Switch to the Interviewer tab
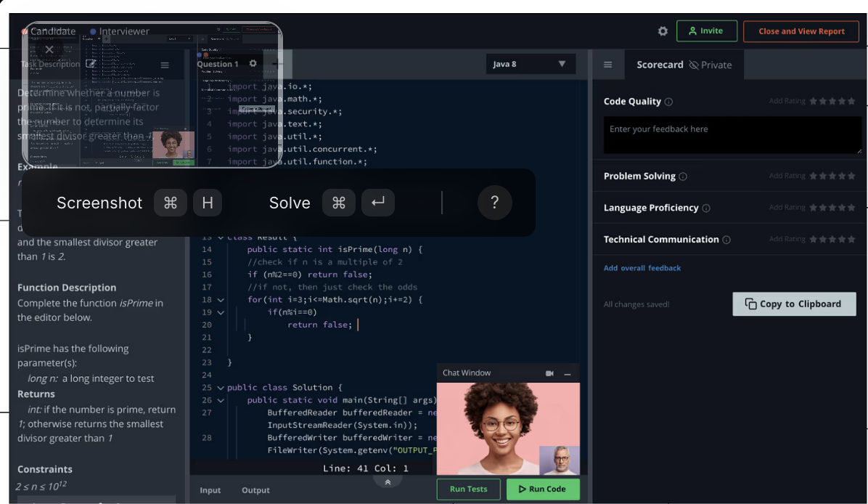The width and height of the screenshot is (868, 504). pos(120,31)
